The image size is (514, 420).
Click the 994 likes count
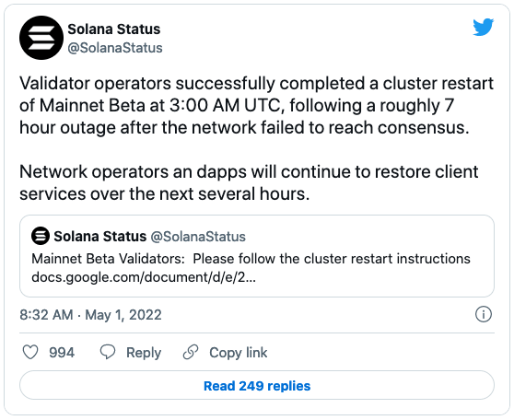[62, 353]
